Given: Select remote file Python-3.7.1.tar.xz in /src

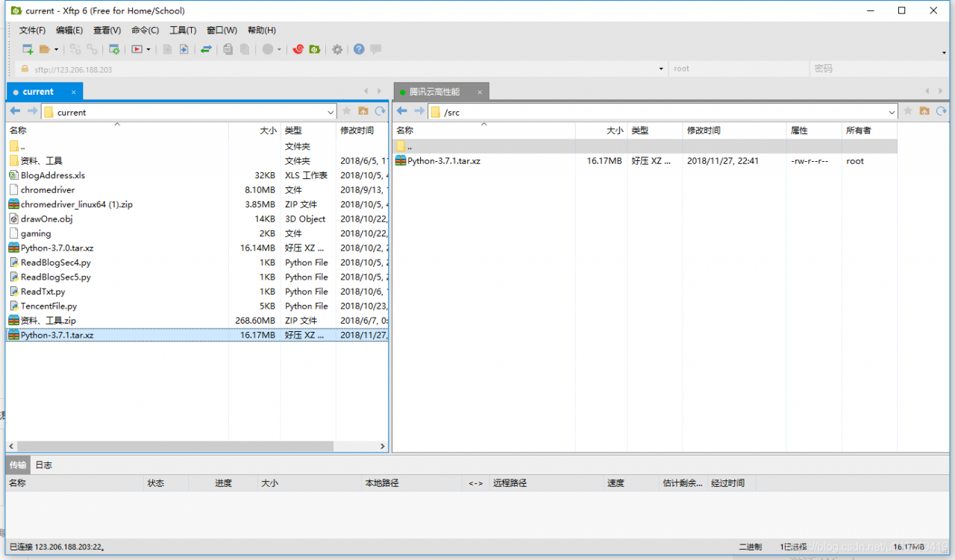Looking at the screenshot, I should pos(645,161).
